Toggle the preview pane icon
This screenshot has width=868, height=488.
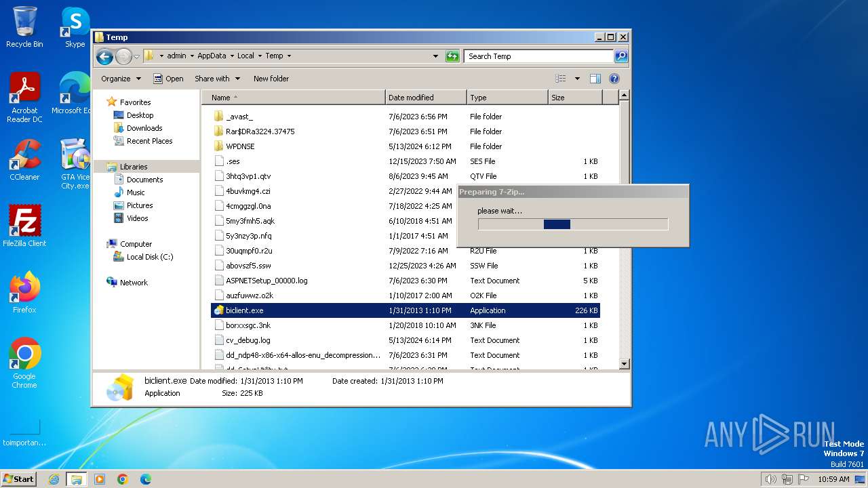[595, 79]
